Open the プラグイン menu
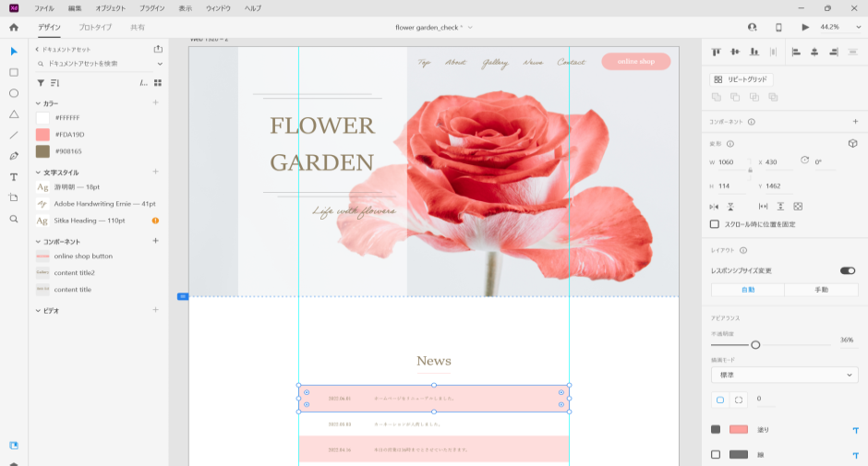868x466 pixels. pyautogui.click(x=151, y=7)
